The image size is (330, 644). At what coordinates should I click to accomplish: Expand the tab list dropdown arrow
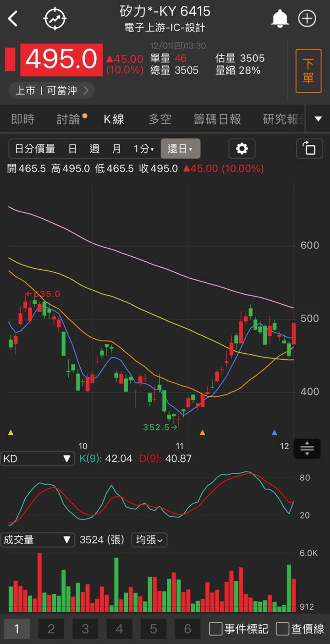[x=318, y=119]
